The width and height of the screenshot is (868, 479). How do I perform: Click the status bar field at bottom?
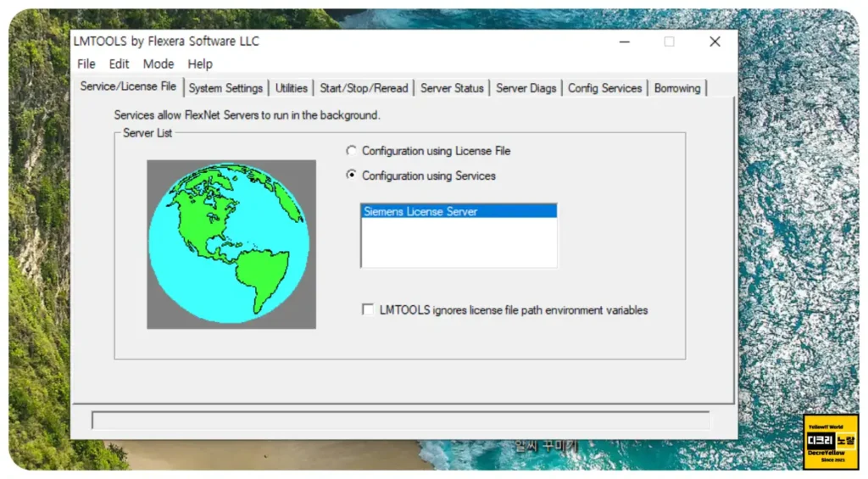pos(400,421)
